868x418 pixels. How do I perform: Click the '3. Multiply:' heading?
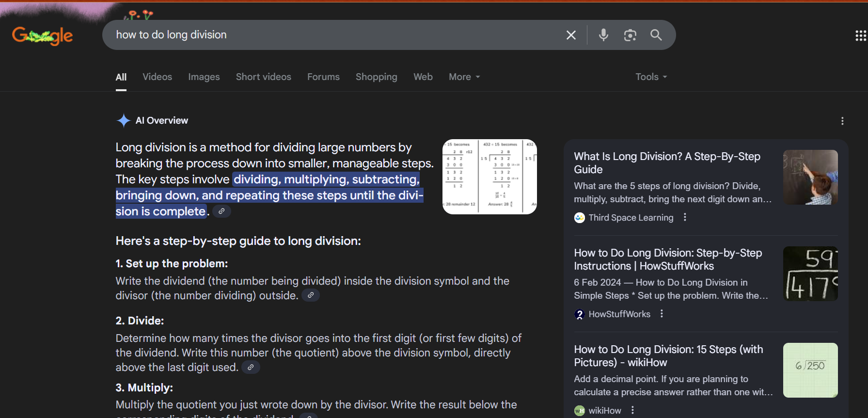pos(144,387)
